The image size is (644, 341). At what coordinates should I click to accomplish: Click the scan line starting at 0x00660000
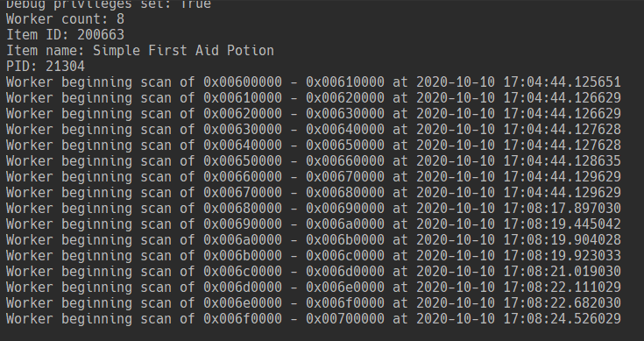[314, 177]
